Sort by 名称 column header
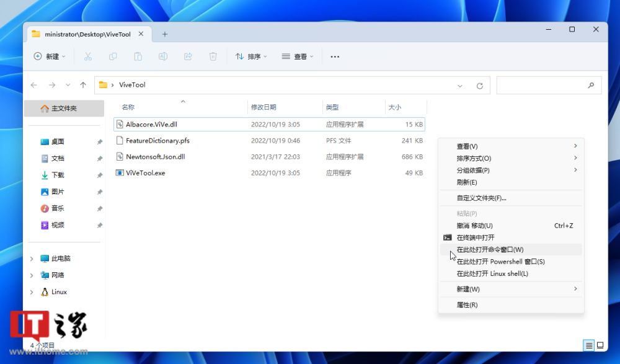Viewport: 620px width, 364px height. [x=128, y=107]
